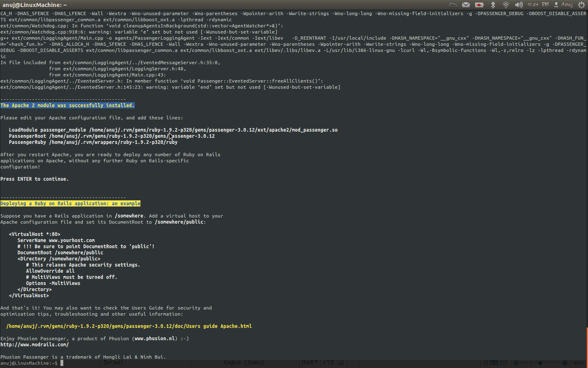588x368 pixels.
Task: Open the volume sound menu
Action: tap(519, 4)
